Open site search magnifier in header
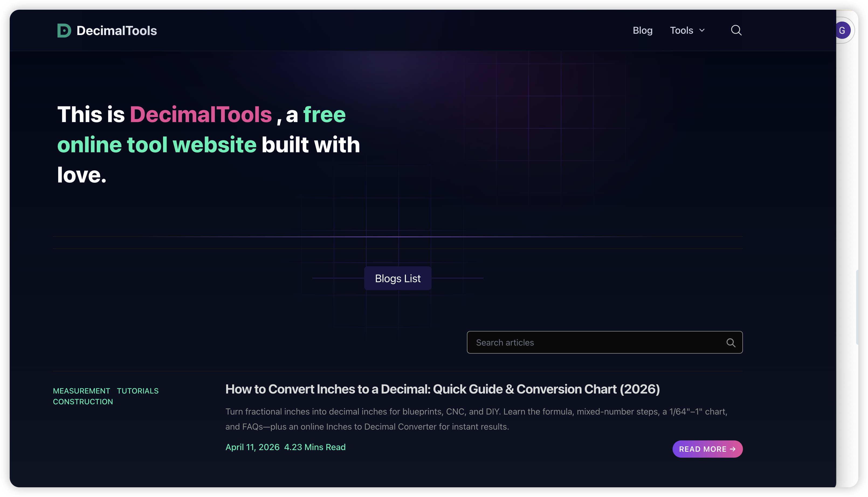868x497 pixels. (736, 30)
